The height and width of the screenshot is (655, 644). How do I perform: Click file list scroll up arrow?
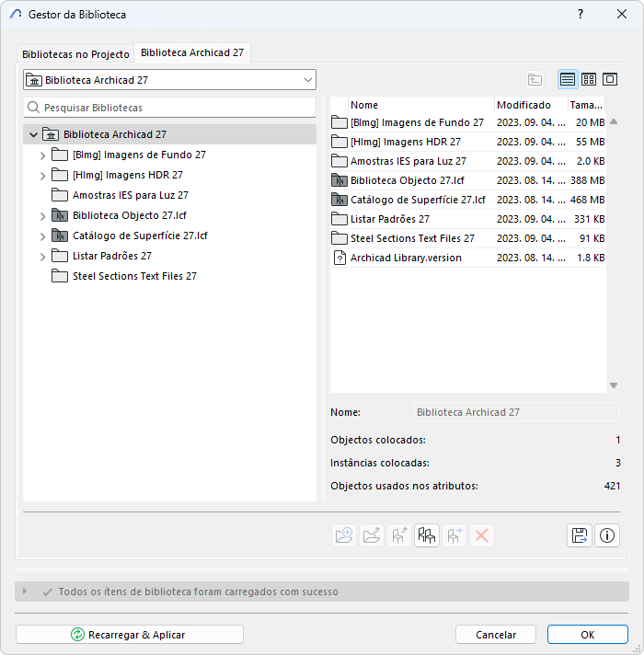(x=614, y=121)
